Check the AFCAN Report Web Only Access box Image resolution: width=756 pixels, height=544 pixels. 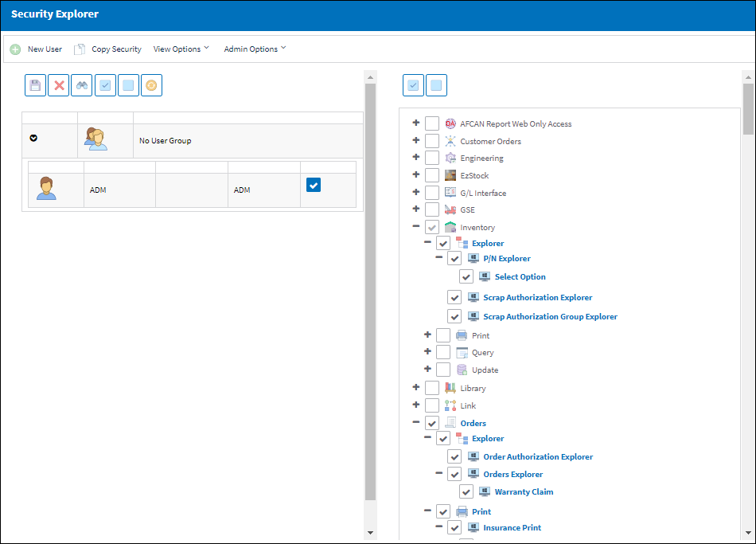click(432, 123)
